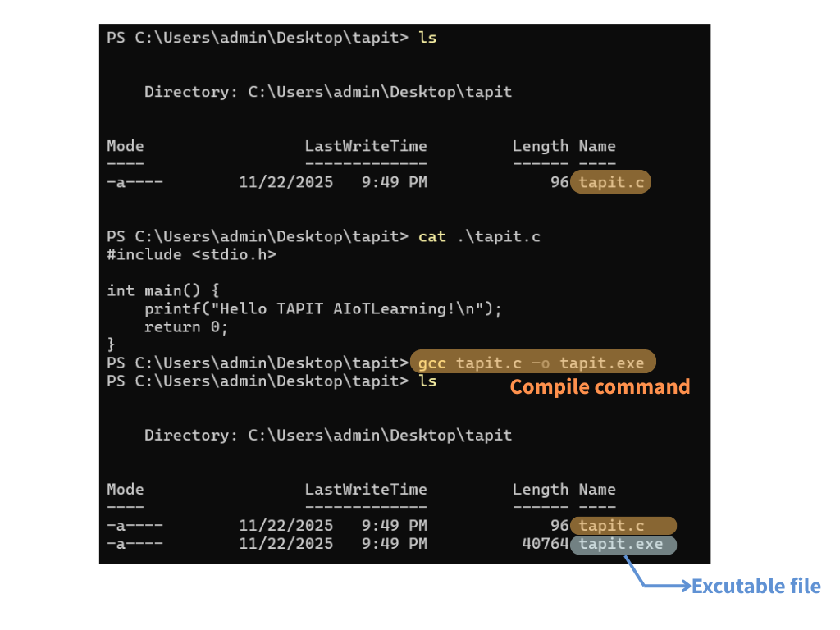The width and height of the screenshot is (840, 630).
Task: Click the 'return 0;' statement
Action: (186, 327)
